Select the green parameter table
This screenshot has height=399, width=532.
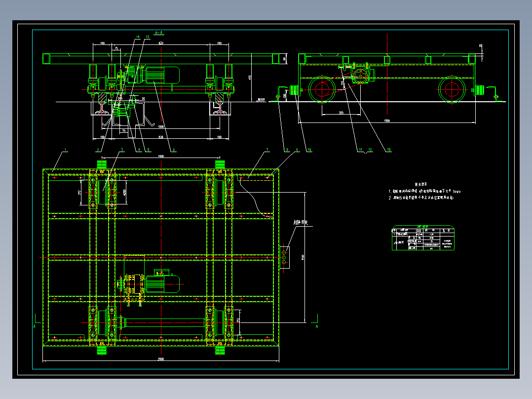423,238
